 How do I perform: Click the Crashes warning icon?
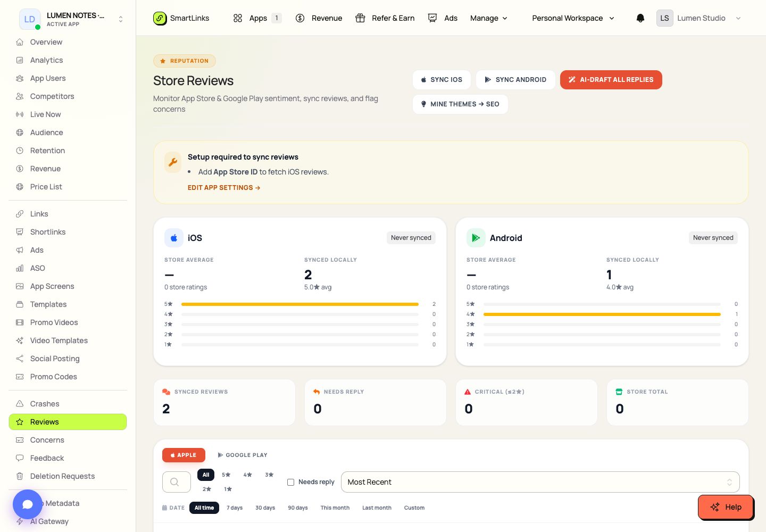pos(20,404)
